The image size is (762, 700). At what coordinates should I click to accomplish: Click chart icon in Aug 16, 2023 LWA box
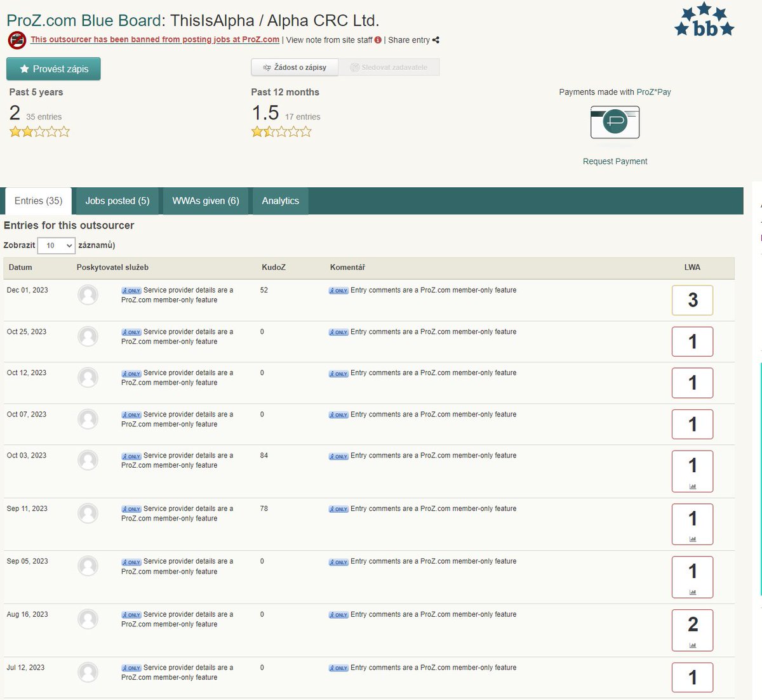pyautogui.click(x=693, y=645)
